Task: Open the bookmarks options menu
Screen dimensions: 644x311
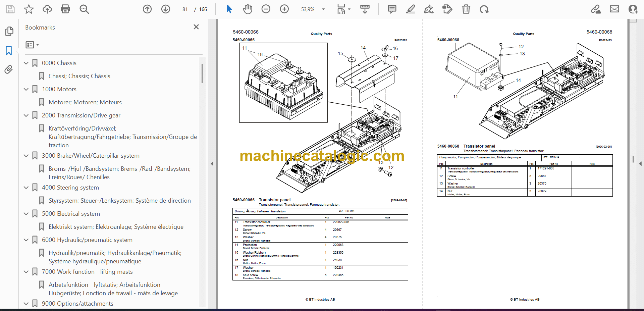Action: tap(33, 45)
